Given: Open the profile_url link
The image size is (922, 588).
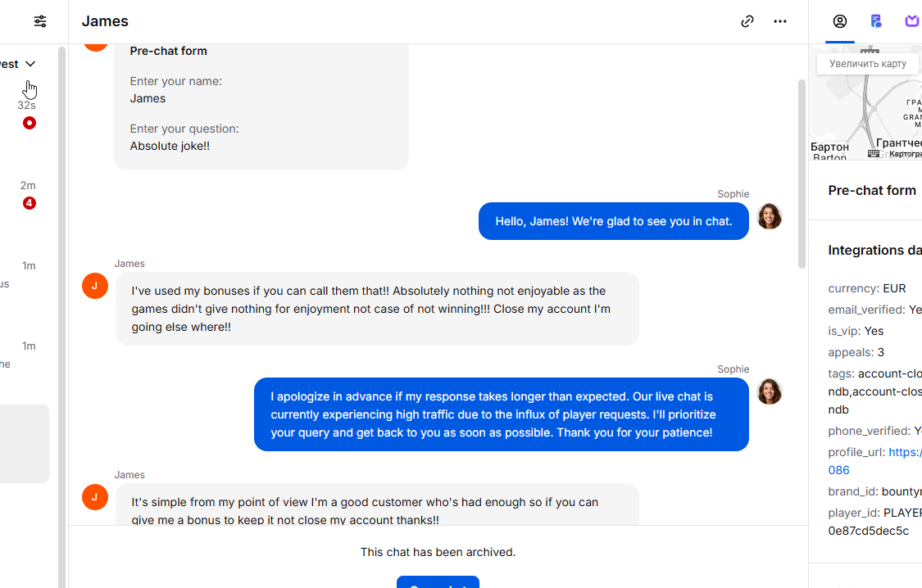Looking at the screenshot, I should click(x=905, y=452).
